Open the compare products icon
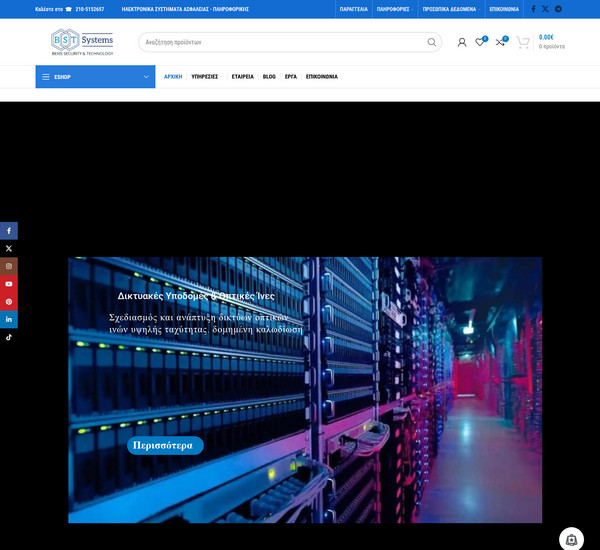 coord(500,41)
